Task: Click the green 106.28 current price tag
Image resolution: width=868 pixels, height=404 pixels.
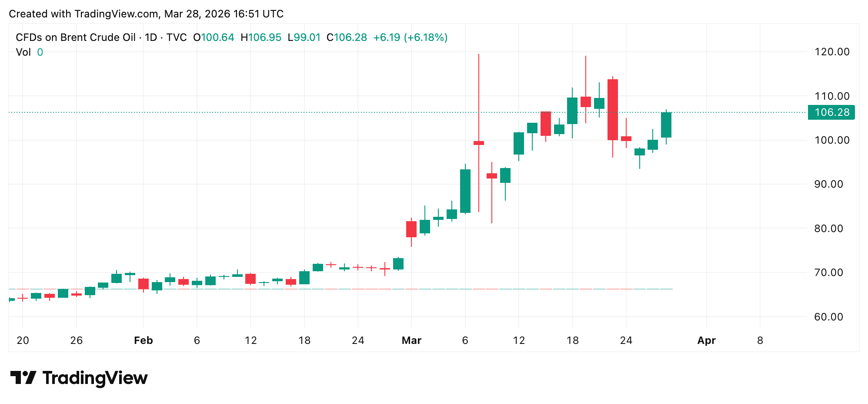Action: pos(831,112)
